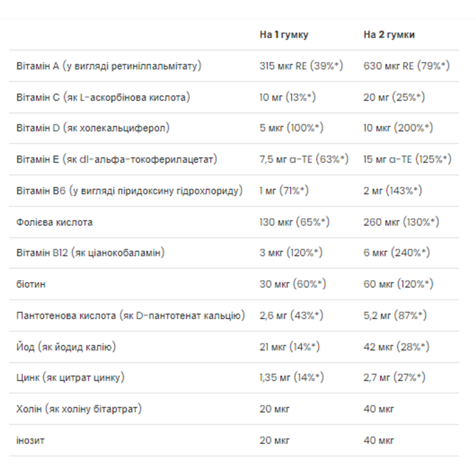Select the 260 мкг (130%) folic acid value
The width and height of the screenshot is (476, 476).
[401, 222]
